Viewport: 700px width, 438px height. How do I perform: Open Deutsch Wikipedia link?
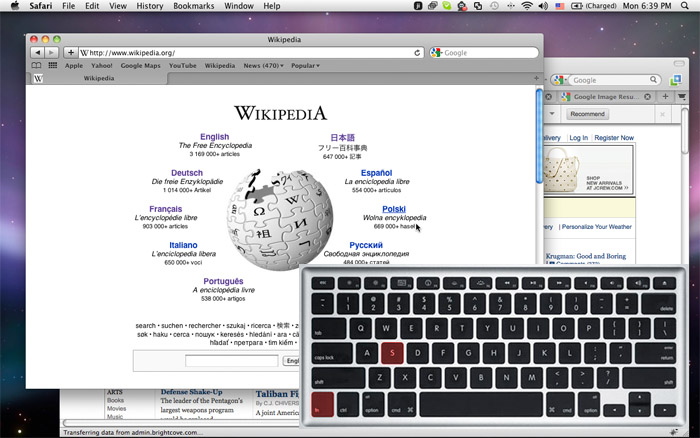tap(187, 173)
